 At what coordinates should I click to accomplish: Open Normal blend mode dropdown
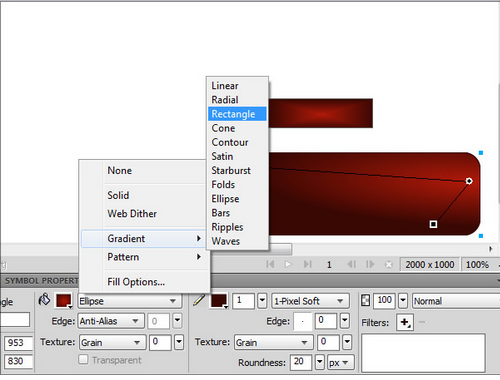[455, 301]
